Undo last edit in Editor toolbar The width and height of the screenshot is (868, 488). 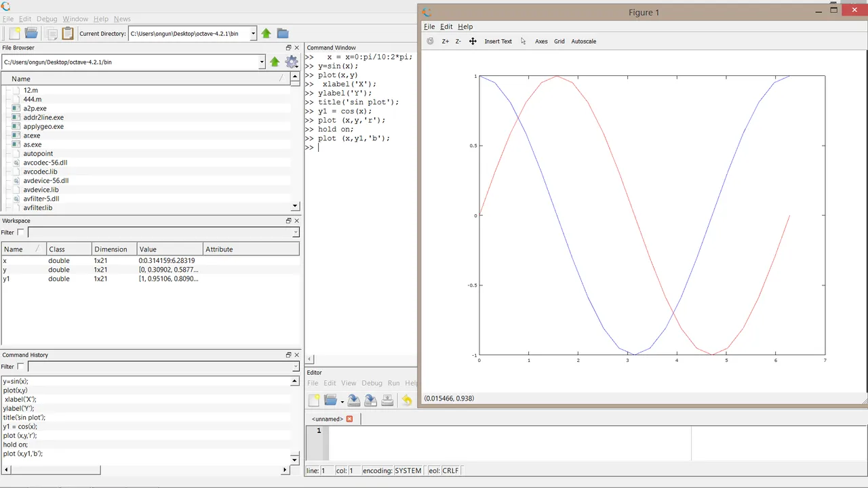point(407,401)
